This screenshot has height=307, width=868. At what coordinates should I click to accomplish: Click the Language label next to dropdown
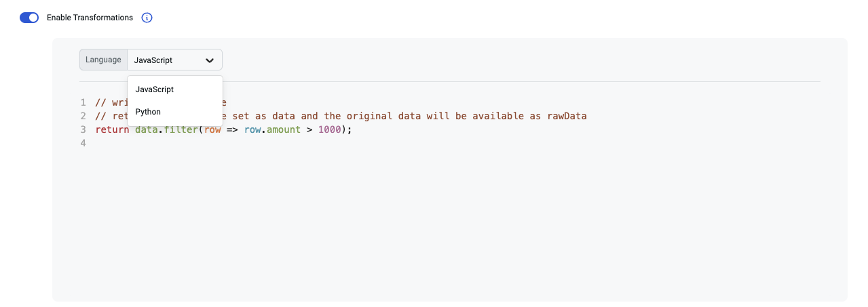tap(103, 60)
